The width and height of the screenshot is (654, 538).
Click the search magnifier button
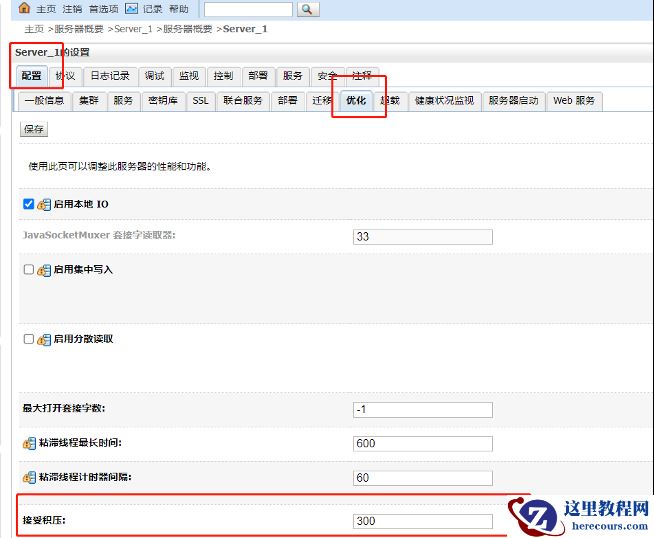pos(308,9)
